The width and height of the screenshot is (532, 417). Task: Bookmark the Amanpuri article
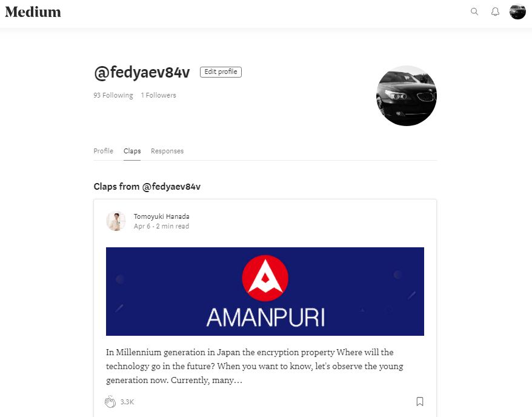coord(420,401)
